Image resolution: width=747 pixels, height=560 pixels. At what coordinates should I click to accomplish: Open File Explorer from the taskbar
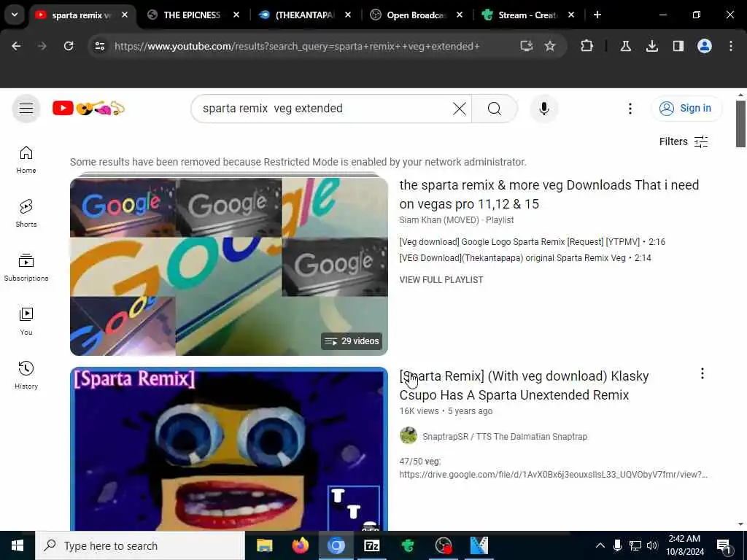click(264, 545)
